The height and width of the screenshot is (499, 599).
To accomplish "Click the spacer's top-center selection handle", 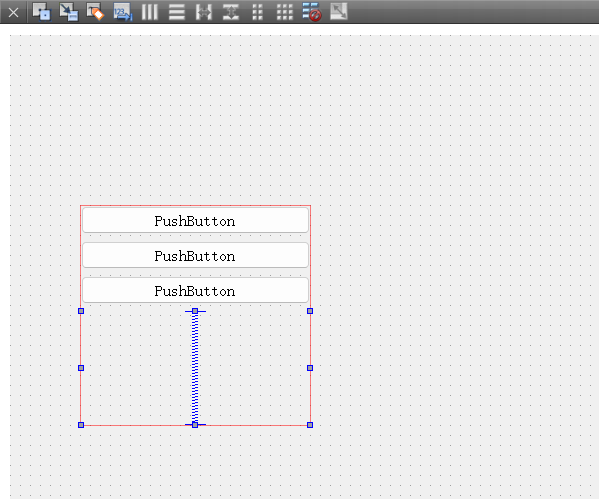I will (195, 311).
